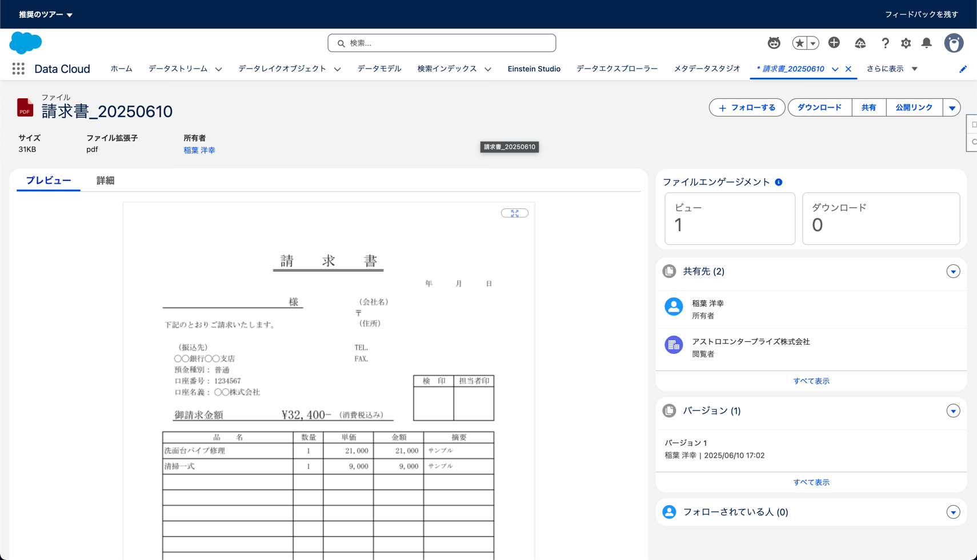
Task: Click into the 検索 search field
Action: 442,43
